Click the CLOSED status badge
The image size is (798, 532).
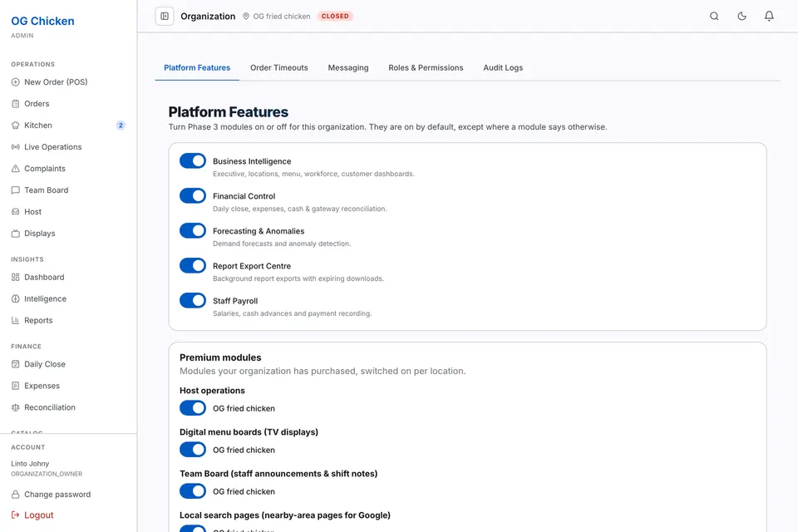coord(335,17)
